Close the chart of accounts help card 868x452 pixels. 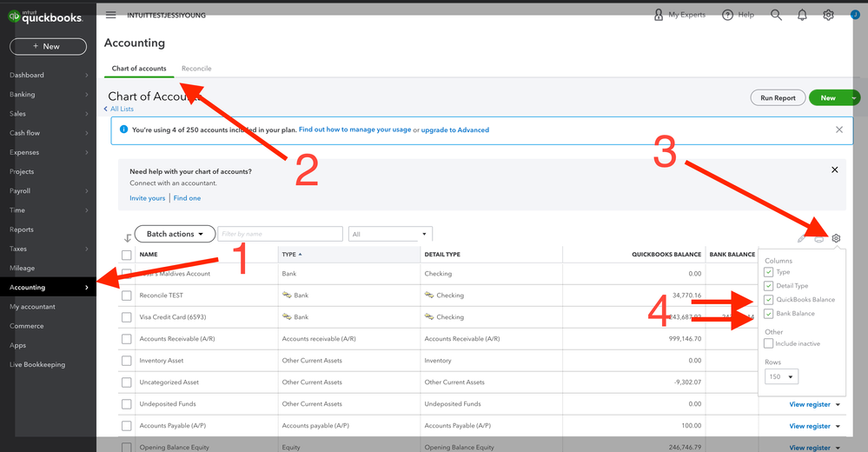pyautogui.click(x=835, y=169)
